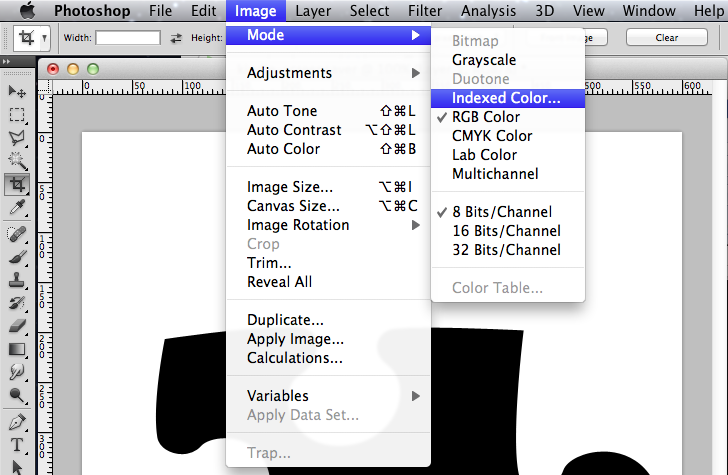Open the 3D menu
The image size is (728, 475).
click(x=545, y=10)
